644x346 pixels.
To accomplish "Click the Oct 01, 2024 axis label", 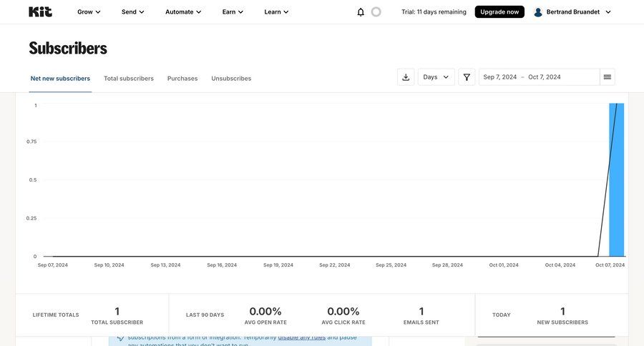I will [x=504, y=265].
